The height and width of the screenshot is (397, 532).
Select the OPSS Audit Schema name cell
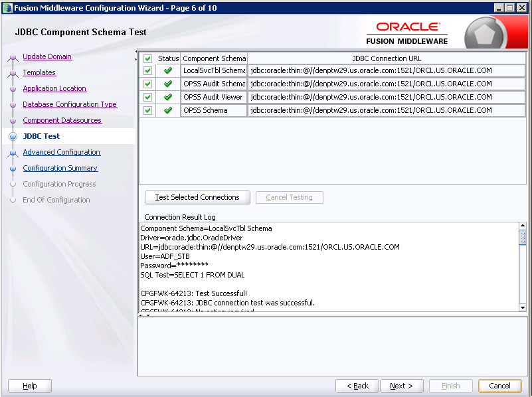coord(214,84)
